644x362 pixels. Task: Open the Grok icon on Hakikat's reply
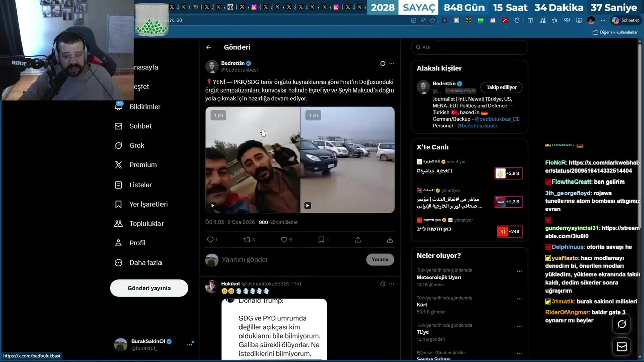tap(383, 284)
